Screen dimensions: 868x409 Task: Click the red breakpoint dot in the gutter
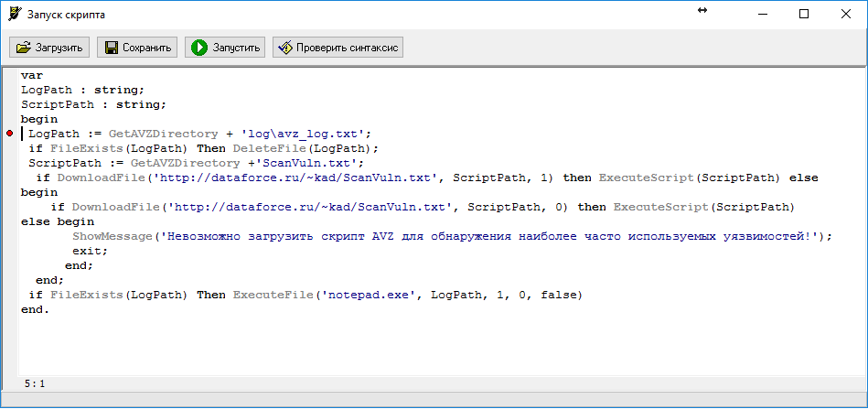(9, 134)
